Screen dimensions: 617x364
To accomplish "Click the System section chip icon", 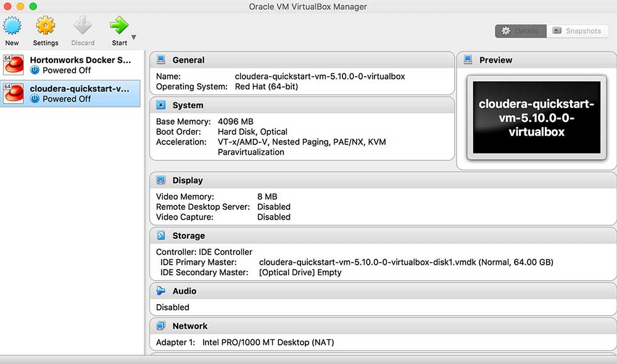I will 161,105.
